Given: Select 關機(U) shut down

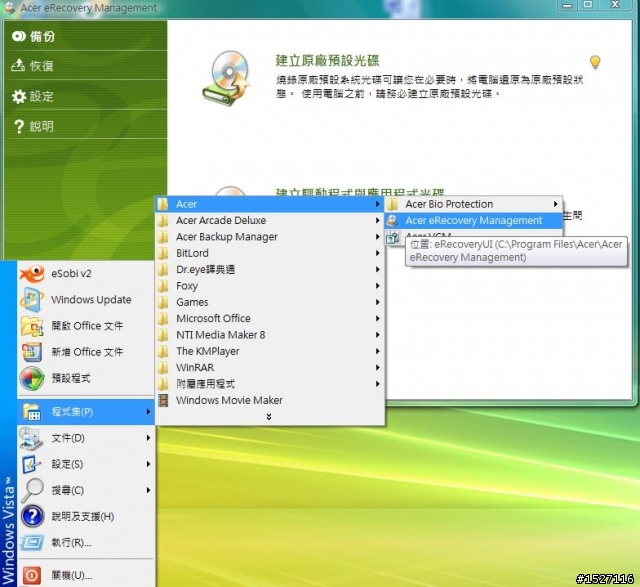Looking at the screenshot, I should click(86, 575).
